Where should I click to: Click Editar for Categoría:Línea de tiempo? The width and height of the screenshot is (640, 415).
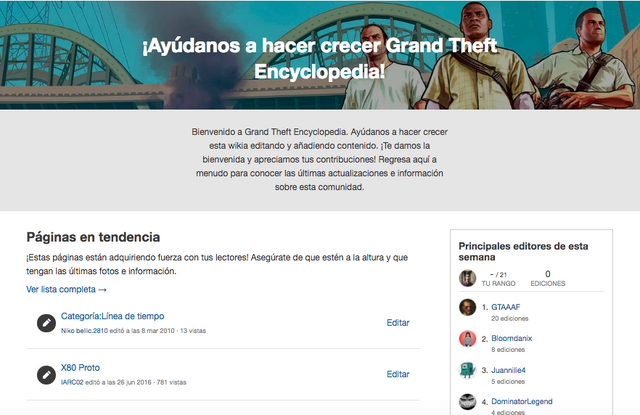tap(398, 323)
